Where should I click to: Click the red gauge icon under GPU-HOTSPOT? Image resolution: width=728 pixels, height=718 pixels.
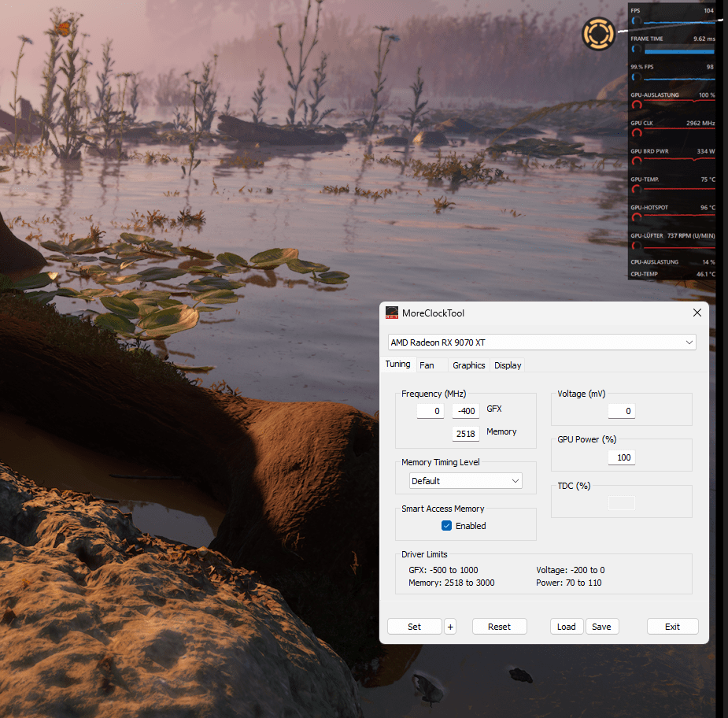(x=637, y=217)
